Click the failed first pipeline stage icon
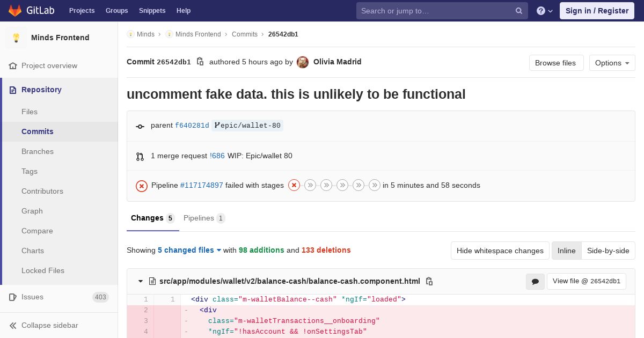 [x=294, y=185]
